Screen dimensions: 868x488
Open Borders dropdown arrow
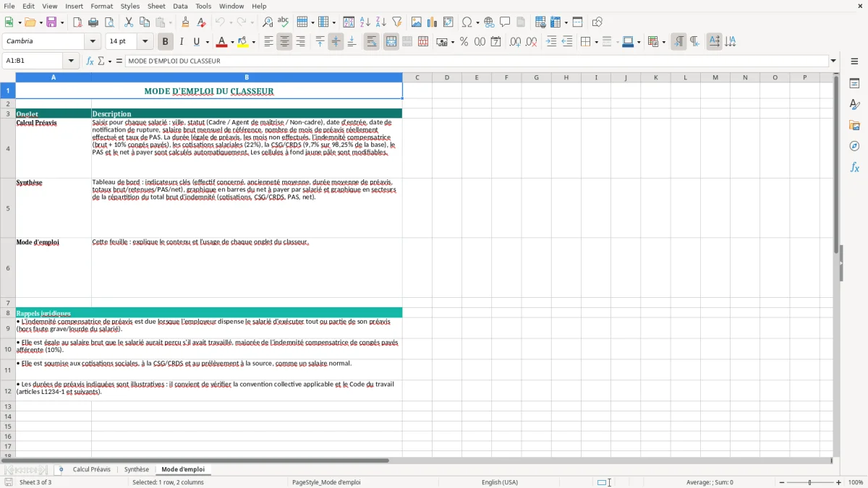[x=596, y=42]
